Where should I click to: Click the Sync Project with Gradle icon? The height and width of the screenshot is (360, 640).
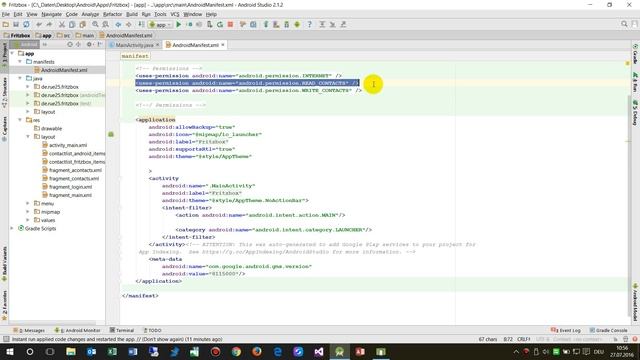266,24
